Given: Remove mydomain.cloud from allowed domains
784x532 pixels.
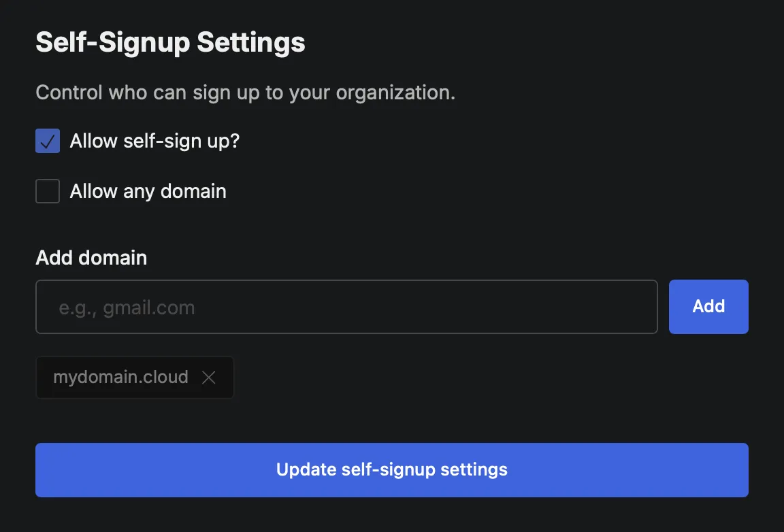Looking at the screenshot, I should click(x=209, y=378).
